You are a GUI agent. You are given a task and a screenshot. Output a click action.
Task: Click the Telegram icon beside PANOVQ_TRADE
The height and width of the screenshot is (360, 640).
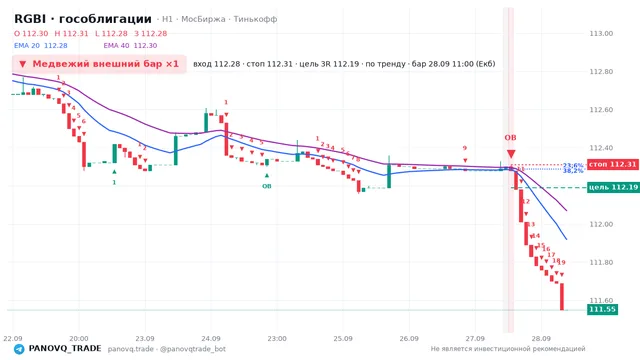19,349
